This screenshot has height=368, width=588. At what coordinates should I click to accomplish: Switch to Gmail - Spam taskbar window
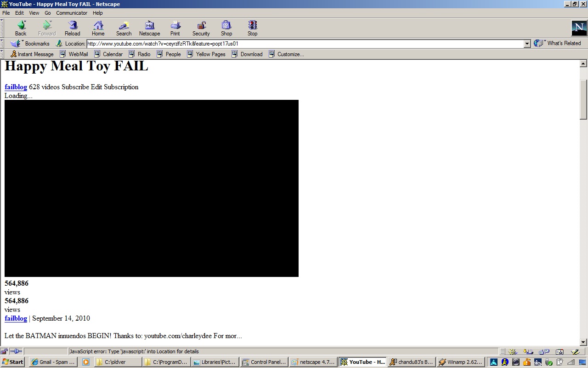click(53, 362)
